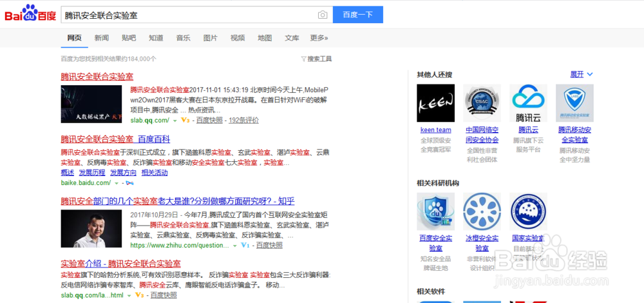This screenshot has height=303, width=644.
Task: Open 实验室介绍 - 腾讯安全联合实验室 result
Action: [x=121, y=264]
